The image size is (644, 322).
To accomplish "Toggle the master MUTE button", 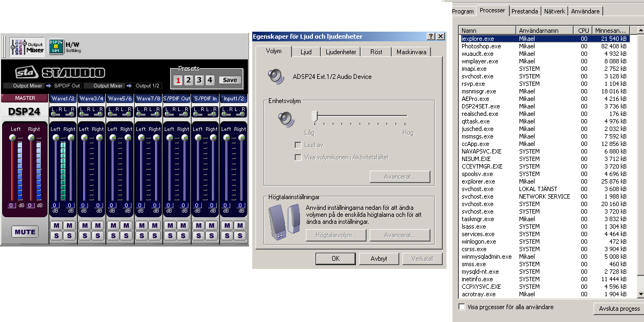I will click(25, 232).
